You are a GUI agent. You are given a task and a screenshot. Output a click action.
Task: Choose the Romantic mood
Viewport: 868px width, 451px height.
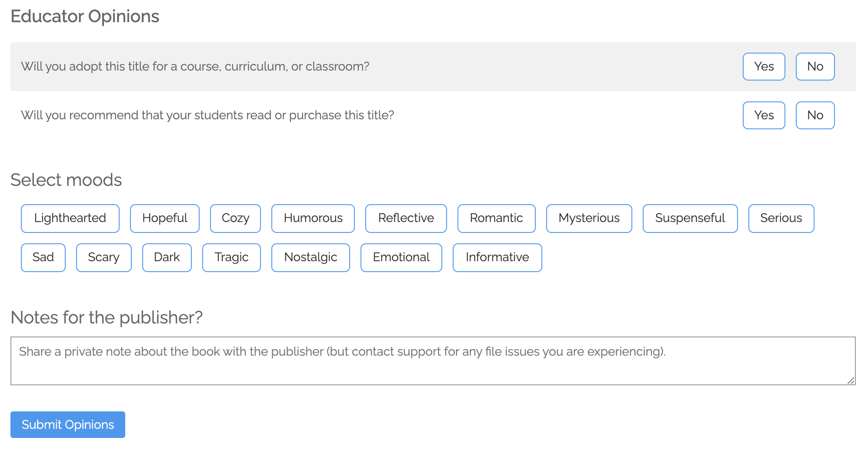[496, 219]
